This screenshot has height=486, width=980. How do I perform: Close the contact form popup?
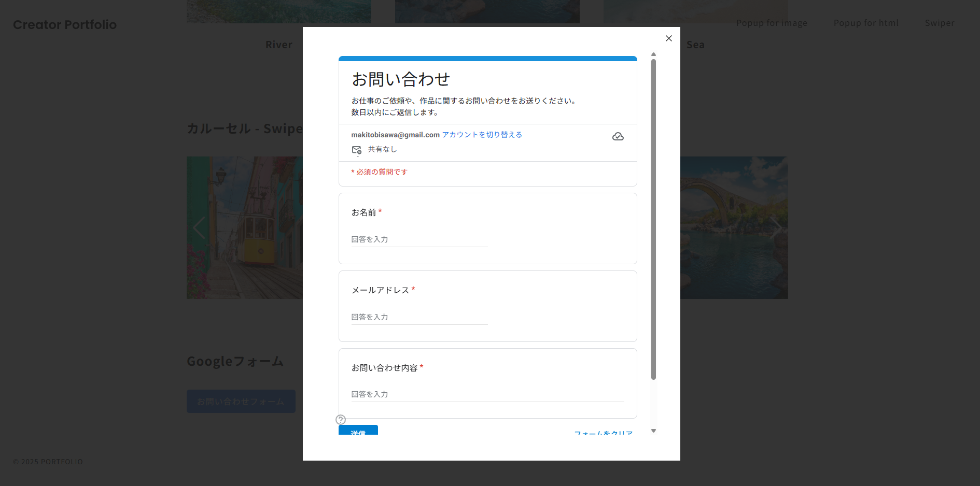click(668, 38)
